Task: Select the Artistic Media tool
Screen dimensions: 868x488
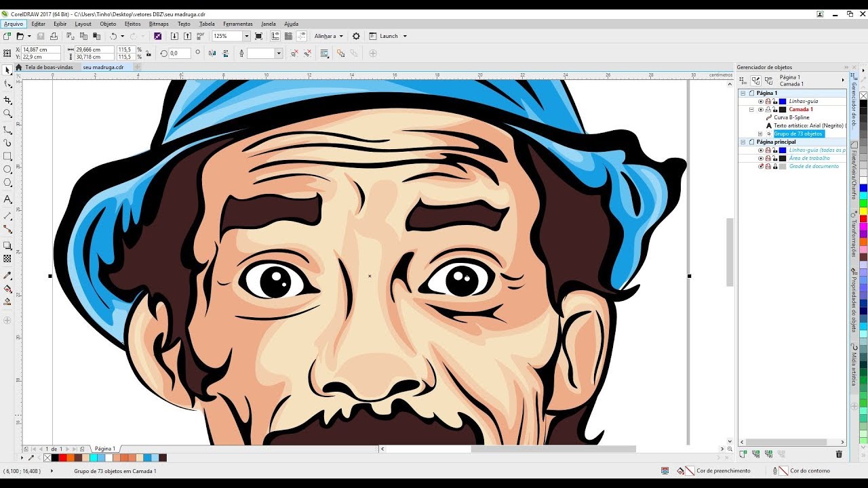Action: tap(7, 142)
